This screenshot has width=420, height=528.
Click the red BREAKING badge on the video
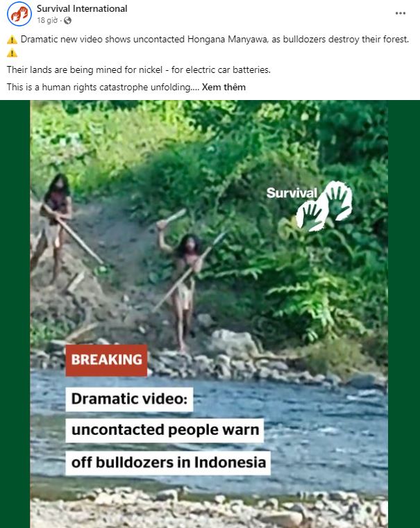pyautogui.click(x=106, y=360)
